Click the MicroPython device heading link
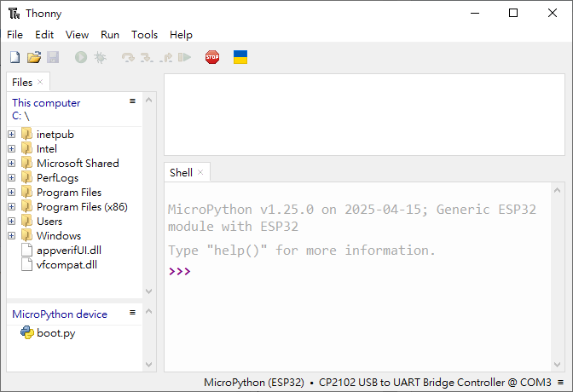The image size is (573, 392). pyautogui.click(x=60, y=314)
